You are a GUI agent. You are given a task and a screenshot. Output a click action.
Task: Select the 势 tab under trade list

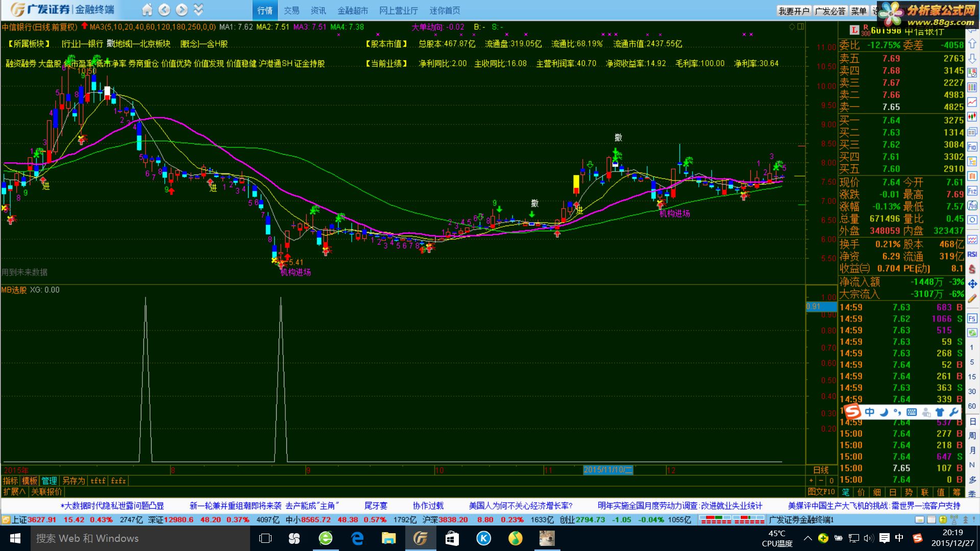point(909,492)
